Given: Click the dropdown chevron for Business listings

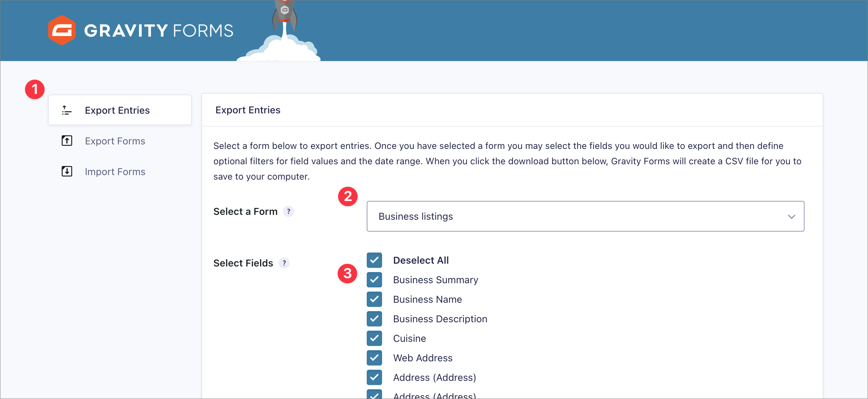Looking at the screenshot, I should pyautogui.click(x=792, y=216).
